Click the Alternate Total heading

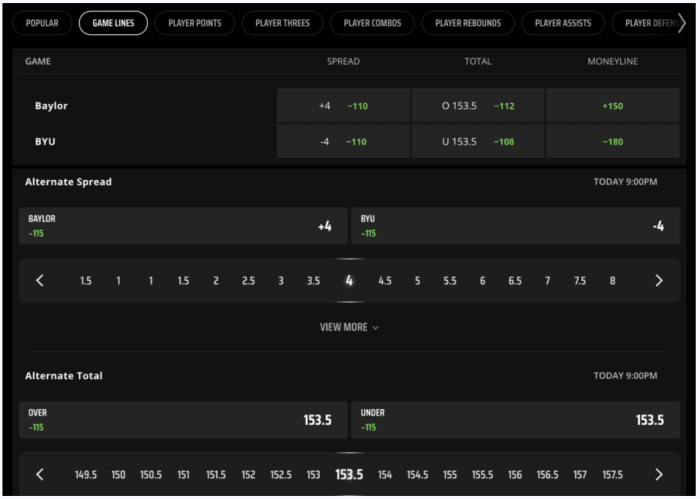click(64, 376)
